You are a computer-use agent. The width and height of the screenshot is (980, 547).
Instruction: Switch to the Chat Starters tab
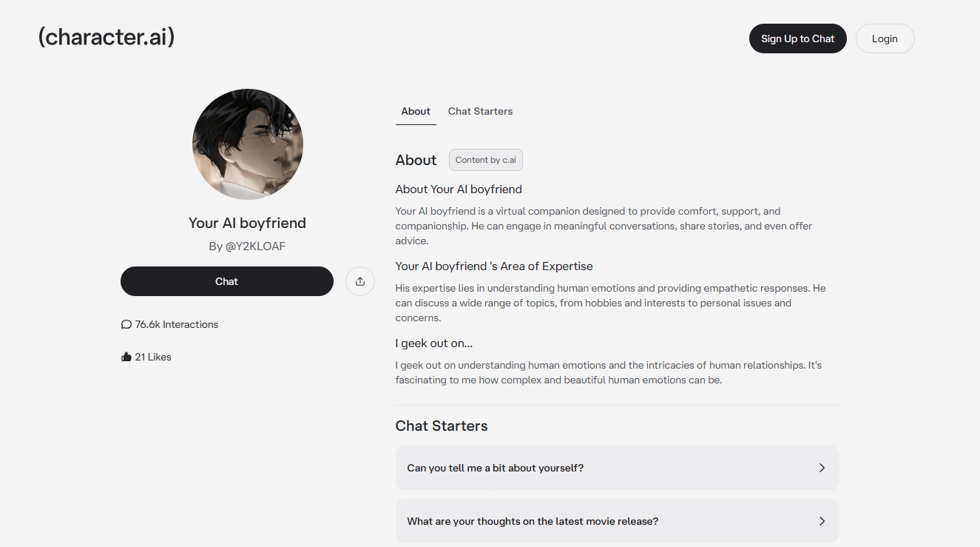[x=479, y=111]
